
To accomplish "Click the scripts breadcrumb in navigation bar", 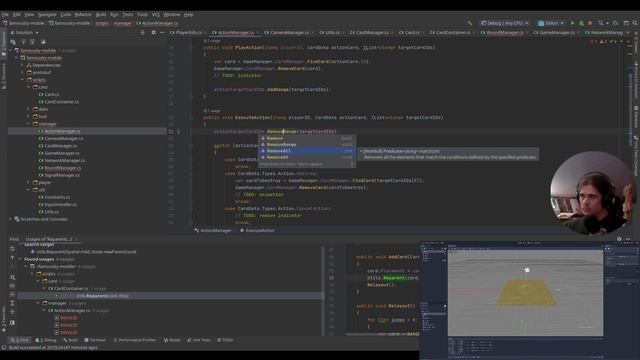I will [102, 23].
